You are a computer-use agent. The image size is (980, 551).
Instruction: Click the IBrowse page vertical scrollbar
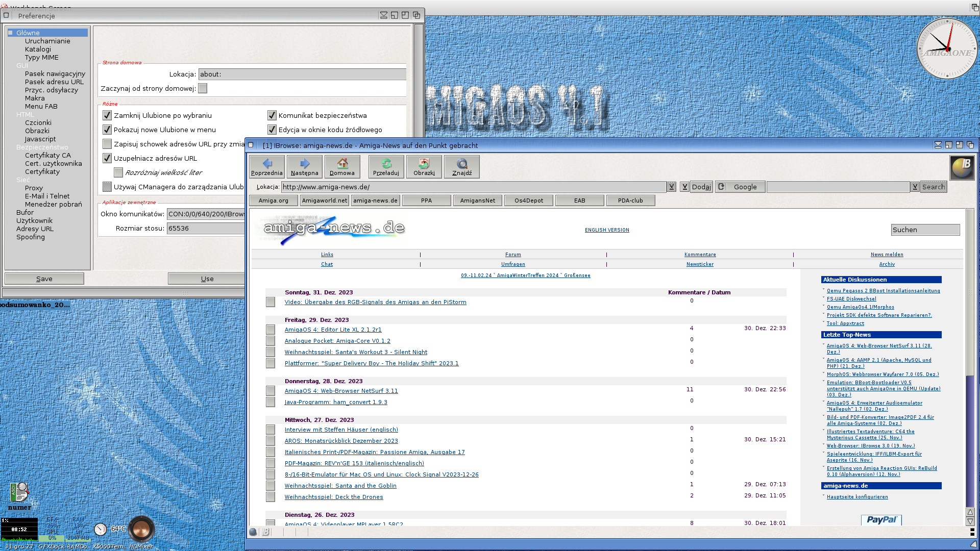970,357
